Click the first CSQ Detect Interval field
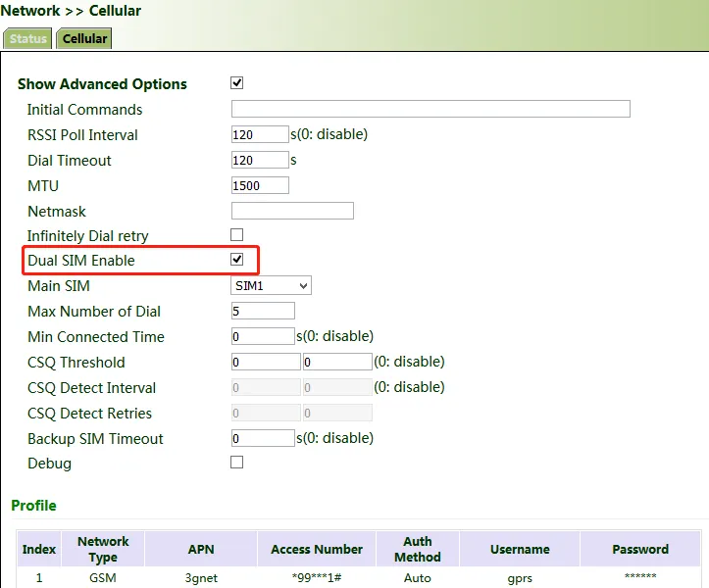709x588 pixels. (266, 387)
